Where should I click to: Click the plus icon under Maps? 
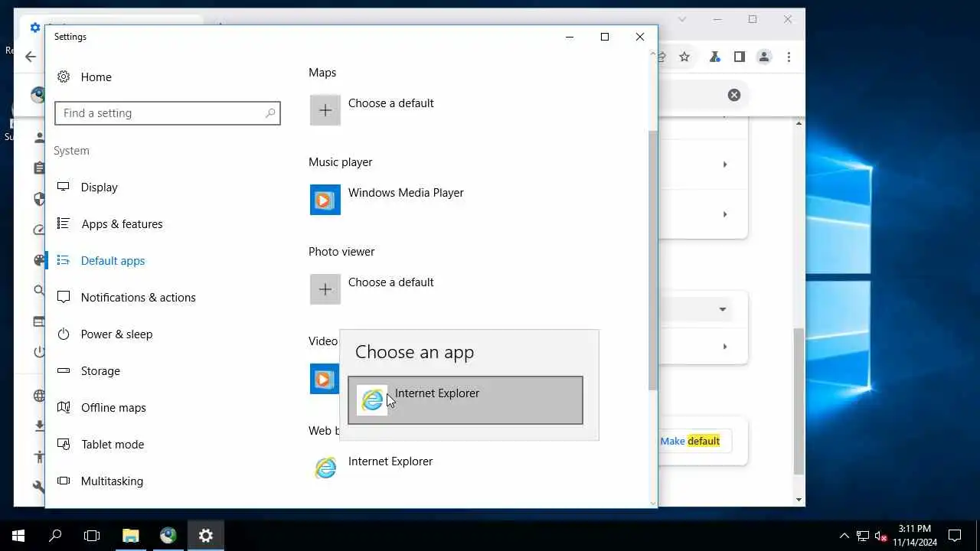tap(325, 110)
